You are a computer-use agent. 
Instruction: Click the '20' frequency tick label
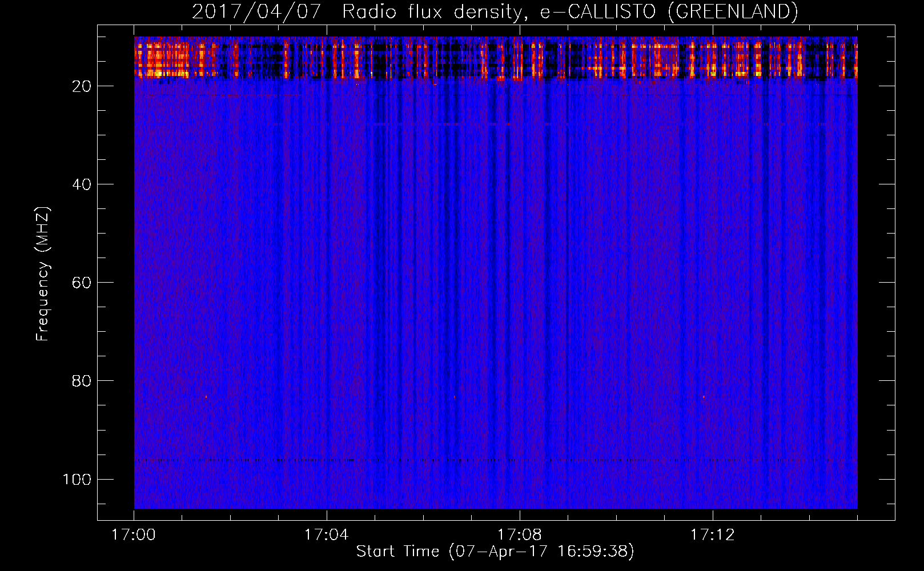click(82, 86)
